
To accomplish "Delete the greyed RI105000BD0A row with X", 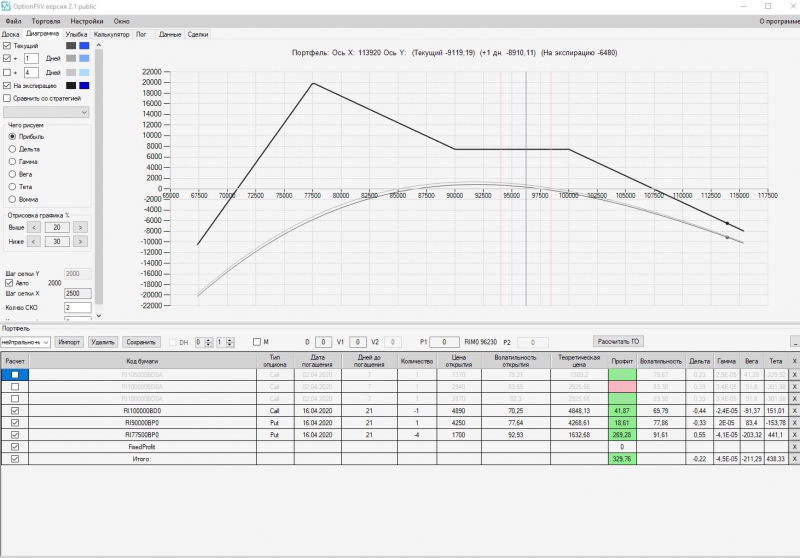I will [794, 375].
